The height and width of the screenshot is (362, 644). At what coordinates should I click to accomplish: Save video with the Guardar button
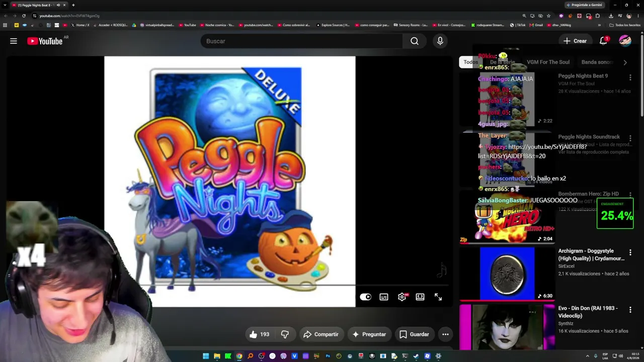click(x=414, y=334)
